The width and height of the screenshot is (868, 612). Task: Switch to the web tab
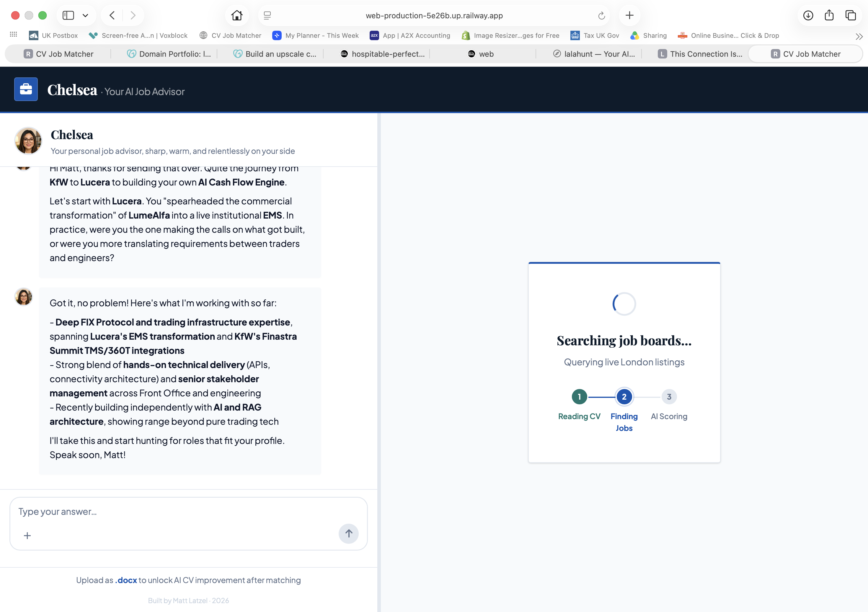pyautogui.click(x=481, y=54)
